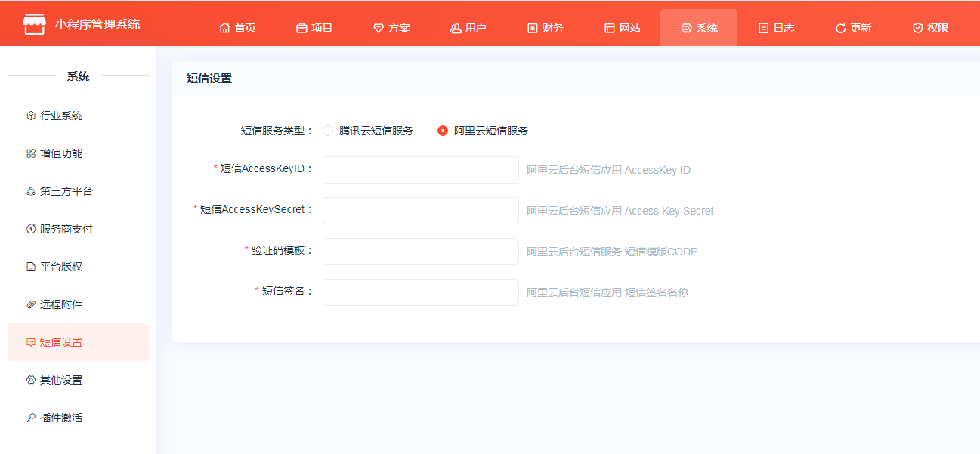
Task: Open the 财务 navigation tab
Action: pos(546,28)
